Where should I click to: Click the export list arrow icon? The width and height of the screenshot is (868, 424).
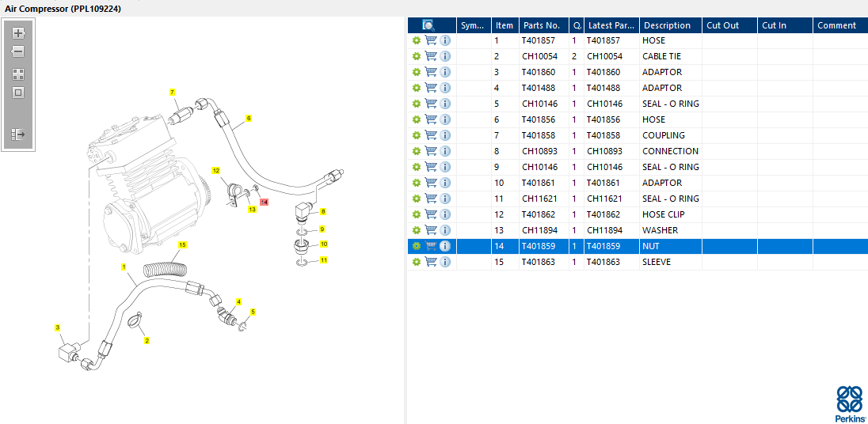pyautogui.click(x=18, y=134)
